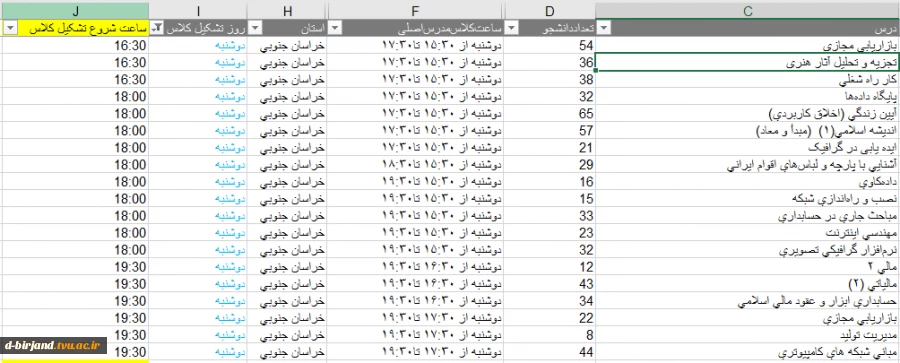
Task: Click the student count cell 22
Action: (550, 318)
